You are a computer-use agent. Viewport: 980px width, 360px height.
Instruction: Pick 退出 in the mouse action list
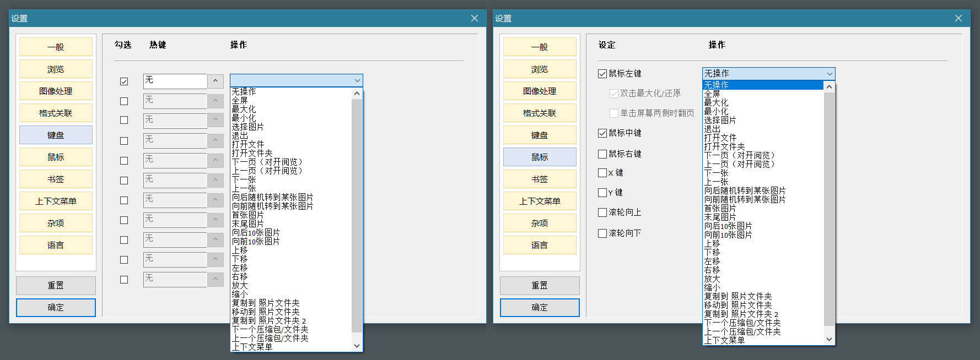[763, 129]
